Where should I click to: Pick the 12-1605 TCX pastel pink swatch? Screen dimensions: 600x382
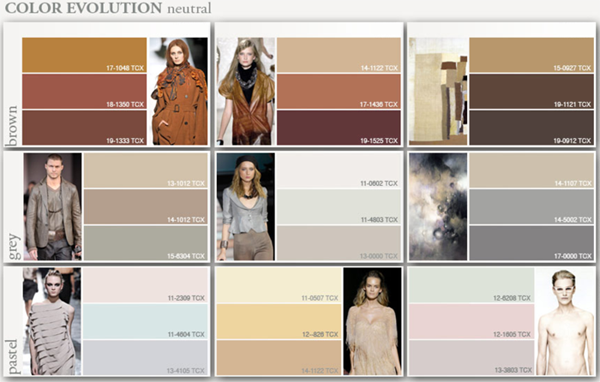pyautogui.click(x=471, y=322)
